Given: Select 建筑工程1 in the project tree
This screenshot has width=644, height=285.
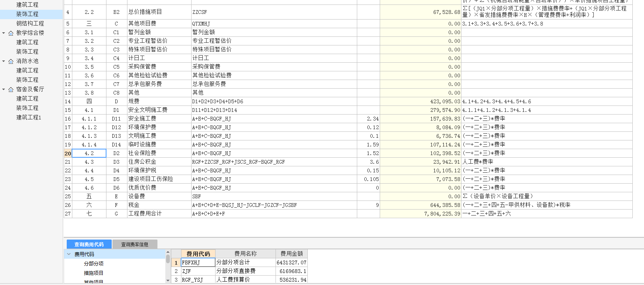Looking at the screenshot, I should (28, 118).
